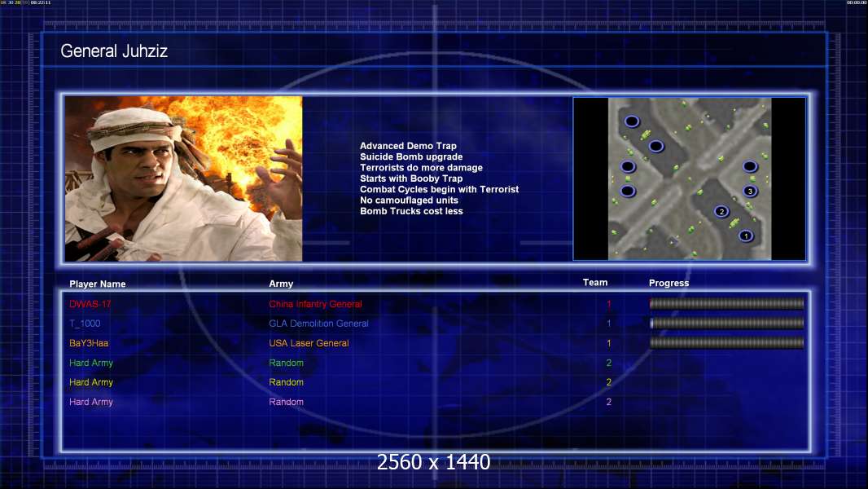Click team number for purple Hard Army

(608, 402)
